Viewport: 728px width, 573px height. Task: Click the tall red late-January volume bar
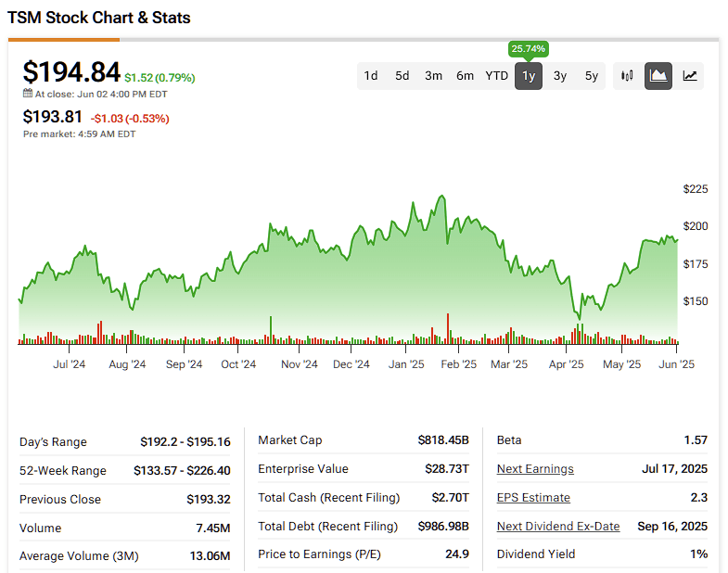coord(448,329)
